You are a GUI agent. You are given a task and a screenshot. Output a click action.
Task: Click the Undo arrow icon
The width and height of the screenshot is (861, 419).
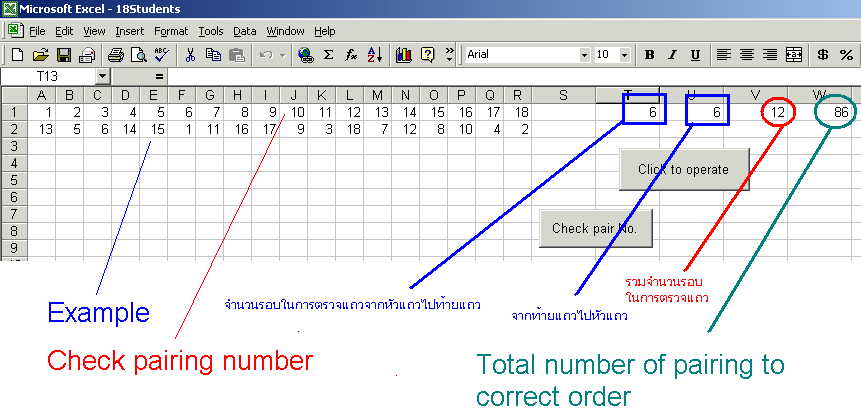[266, 55]
